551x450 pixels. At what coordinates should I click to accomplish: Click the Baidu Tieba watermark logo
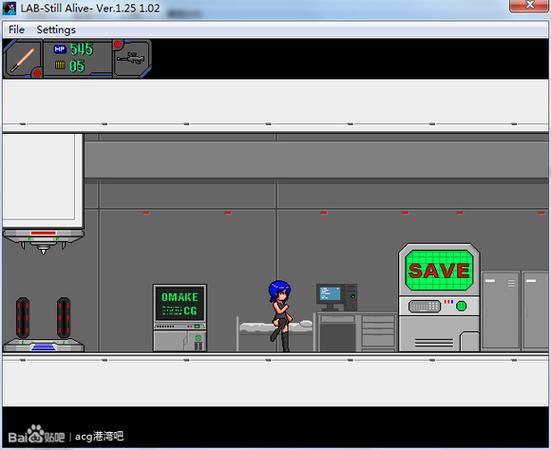coord(36,435)
